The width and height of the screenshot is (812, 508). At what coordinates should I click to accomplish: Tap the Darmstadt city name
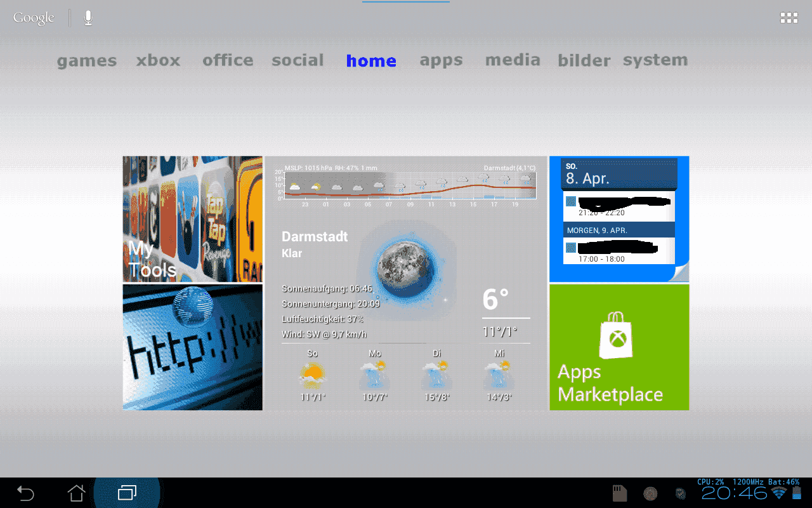(x=315, y=237)
